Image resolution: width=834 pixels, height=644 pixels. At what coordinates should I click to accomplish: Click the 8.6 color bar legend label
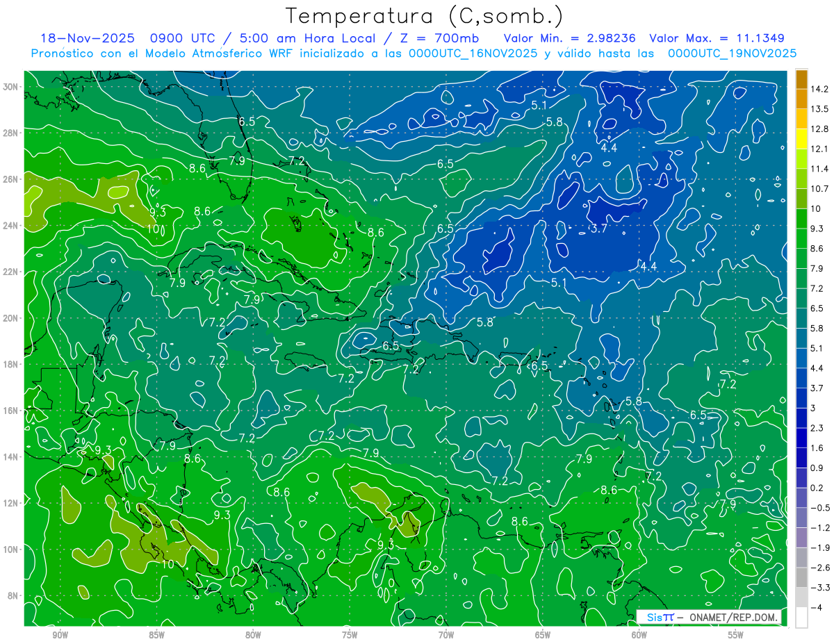(x=818, y=249)
